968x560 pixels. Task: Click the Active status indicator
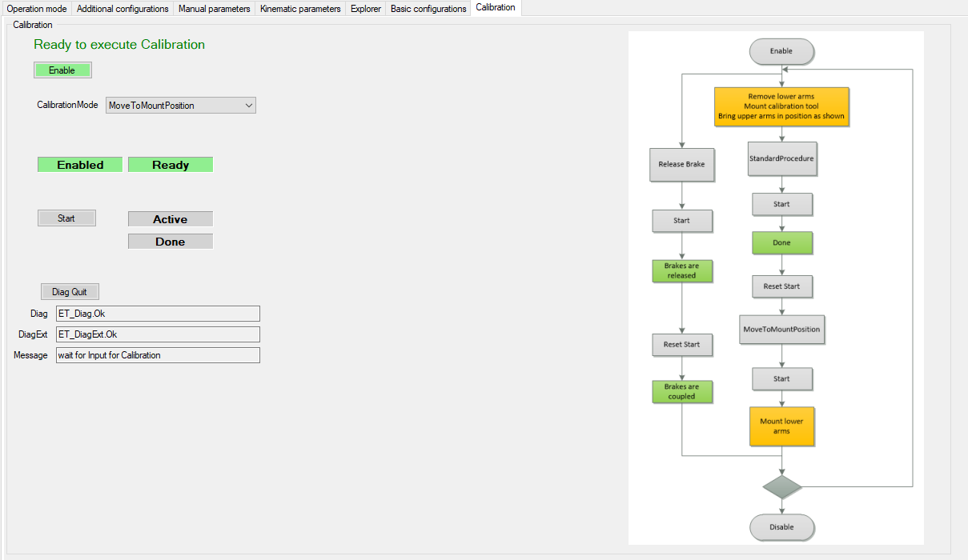[171, 219]
